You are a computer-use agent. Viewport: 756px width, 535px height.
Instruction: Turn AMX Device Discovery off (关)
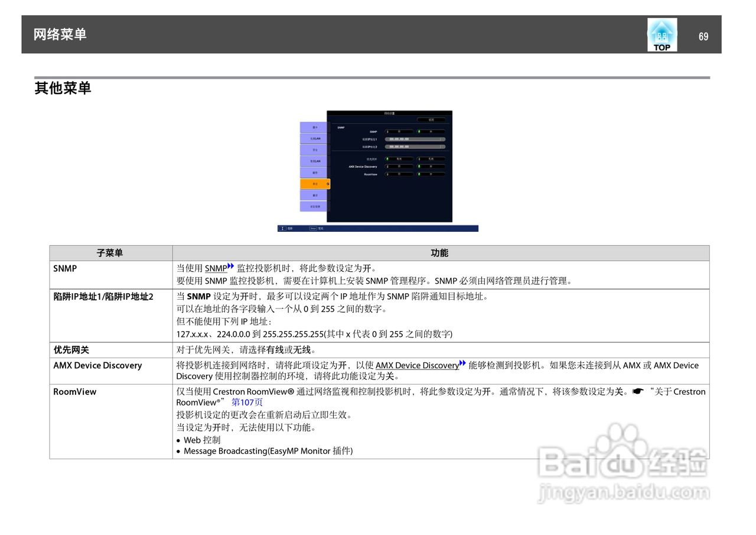point(431,167)
